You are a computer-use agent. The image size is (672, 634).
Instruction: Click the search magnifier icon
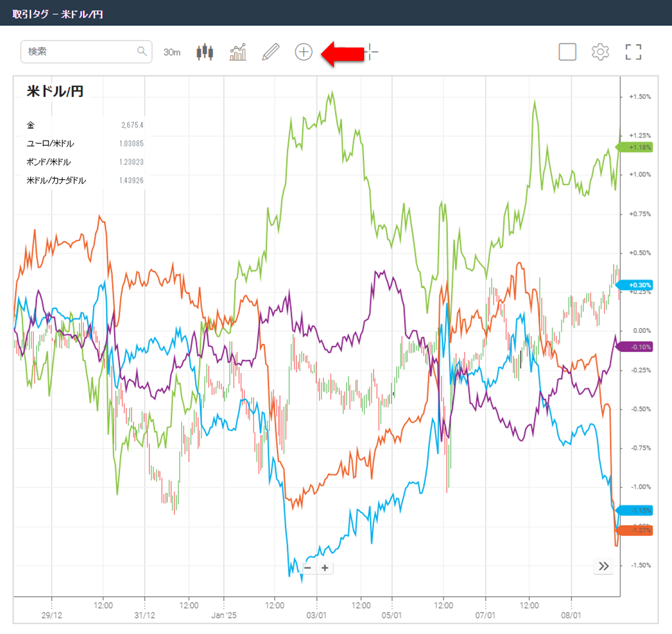tap(142, 51)
